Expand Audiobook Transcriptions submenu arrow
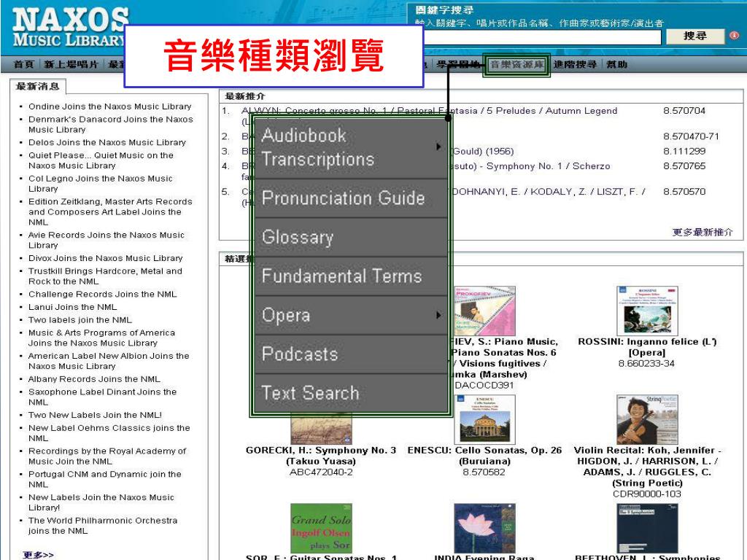Viewport: 747px width, 560px height. [x=438, y=147]
